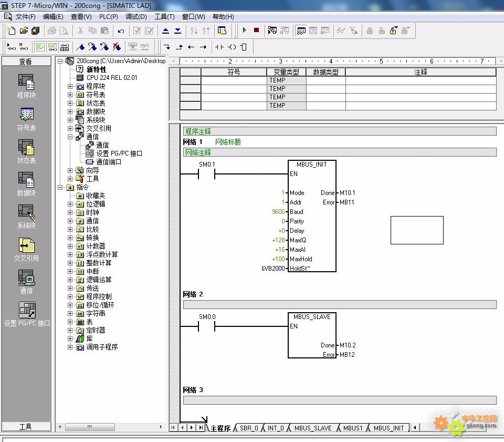Screen dimensions: 504x442
Task: Open Set PG/PC Interface in the View bar
Action: click(27, 314)
